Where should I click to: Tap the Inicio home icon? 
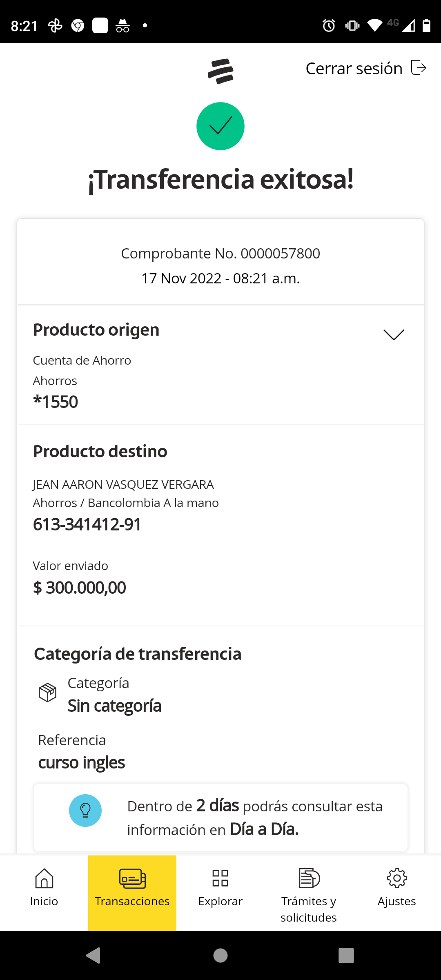44,878
